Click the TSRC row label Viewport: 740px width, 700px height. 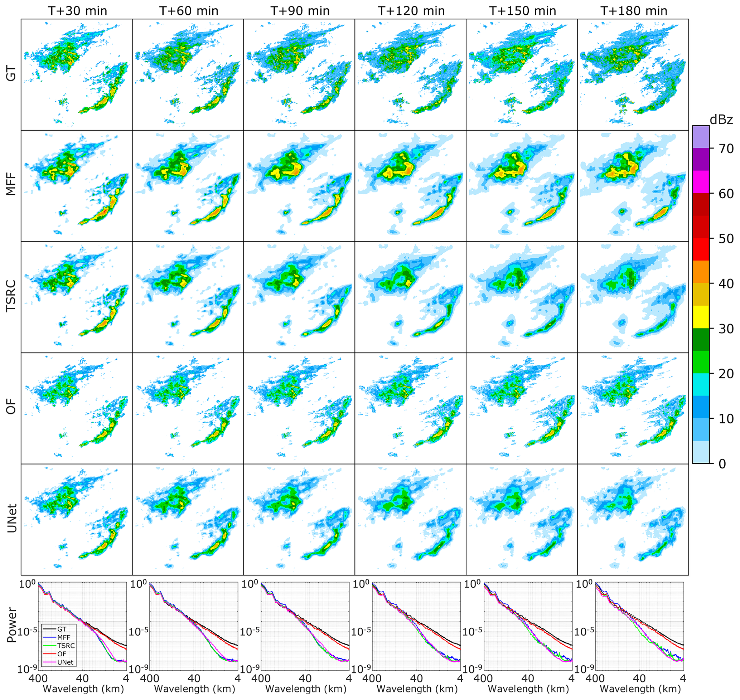pos(11,296)
